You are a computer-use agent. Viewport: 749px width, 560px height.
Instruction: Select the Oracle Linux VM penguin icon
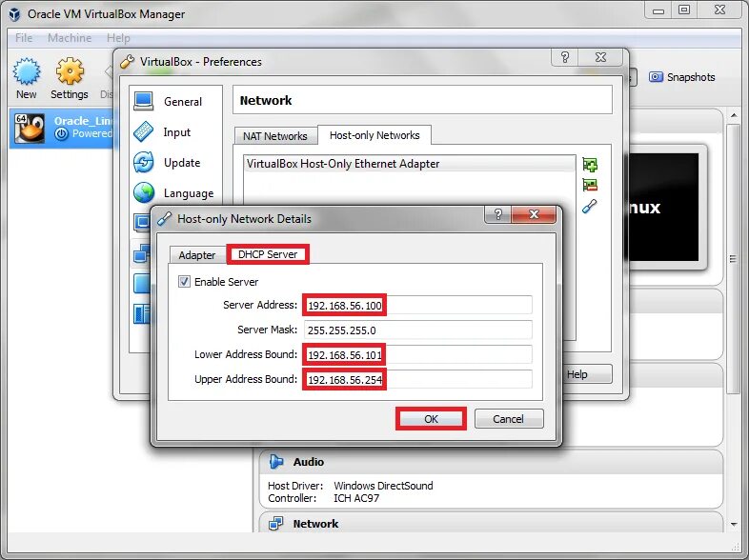(30, 128)
